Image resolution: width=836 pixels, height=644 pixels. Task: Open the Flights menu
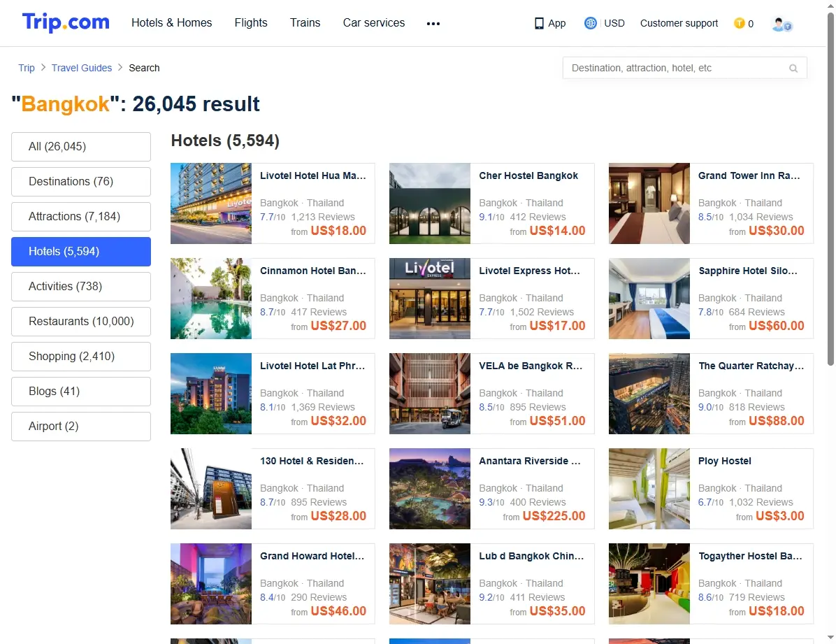[x=251, y=23]
